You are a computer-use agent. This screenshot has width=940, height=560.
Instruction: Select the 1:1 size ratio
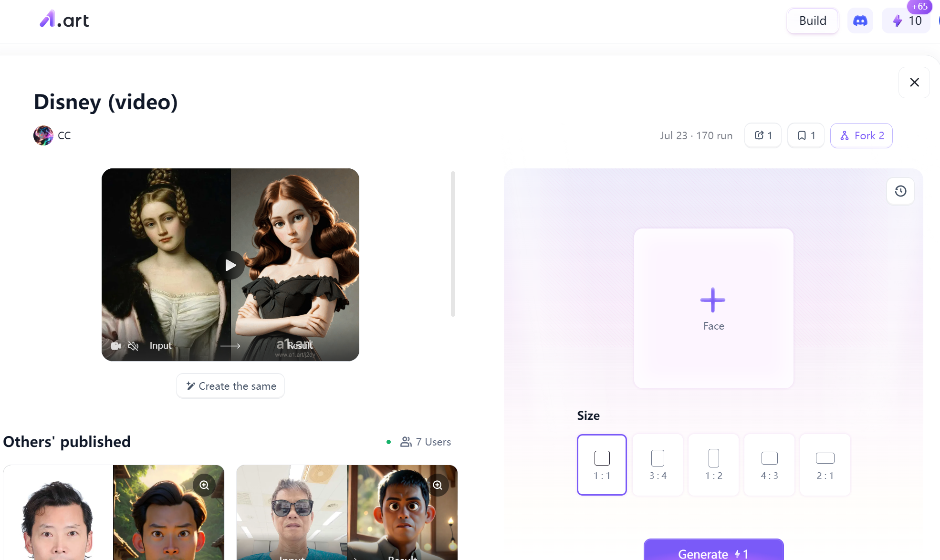[602, 465]
